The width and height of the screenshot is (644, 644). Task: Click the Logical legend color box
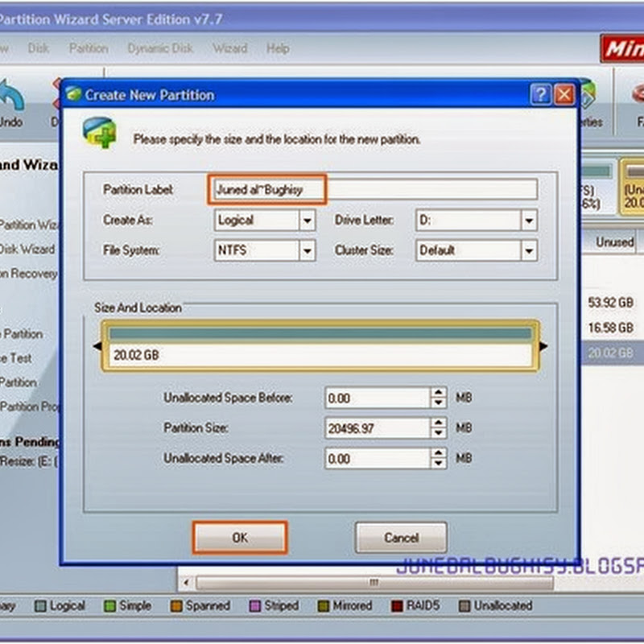point(40,606)
